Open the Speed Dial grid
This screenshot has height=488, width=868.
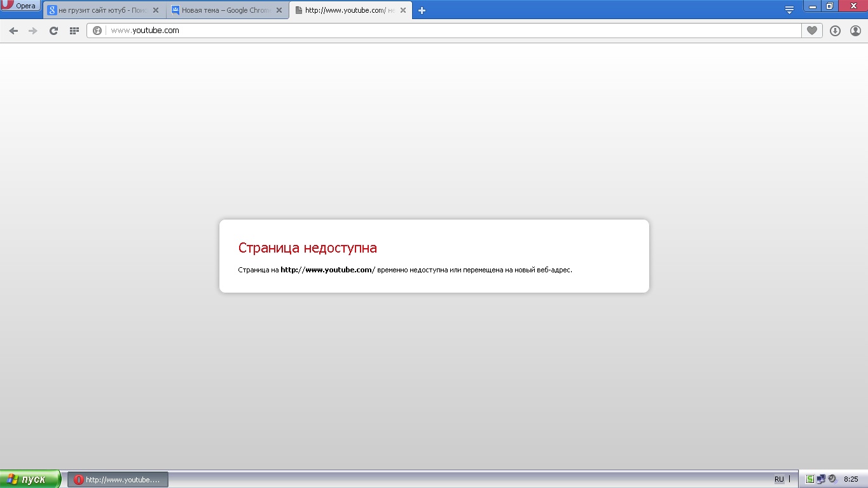point(74,31)
